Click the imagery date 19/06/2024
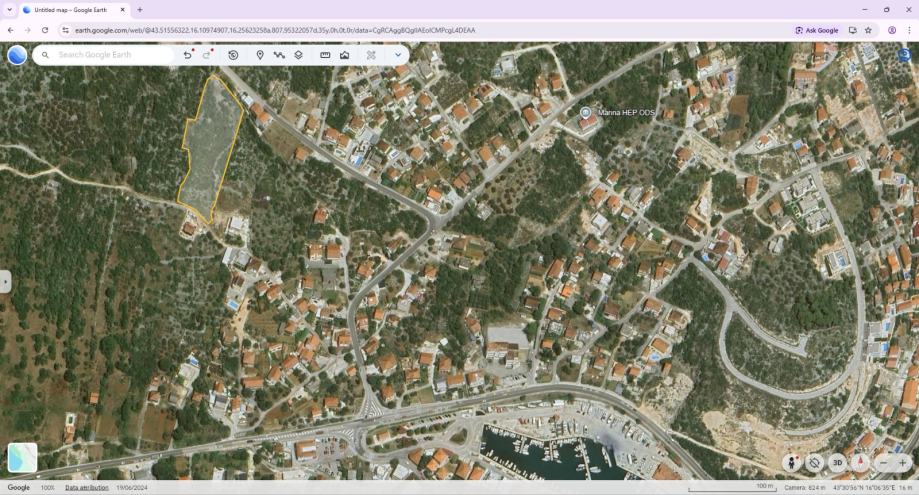The width and height of the screenshot is (919, 495). pos(132,487)
